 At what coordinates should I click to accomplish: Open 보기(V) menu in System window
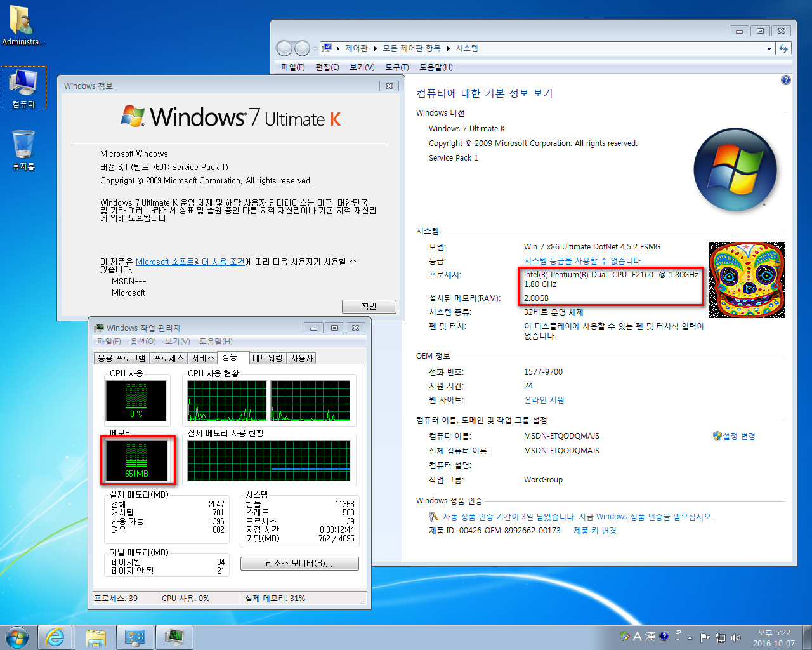(362, 67)
